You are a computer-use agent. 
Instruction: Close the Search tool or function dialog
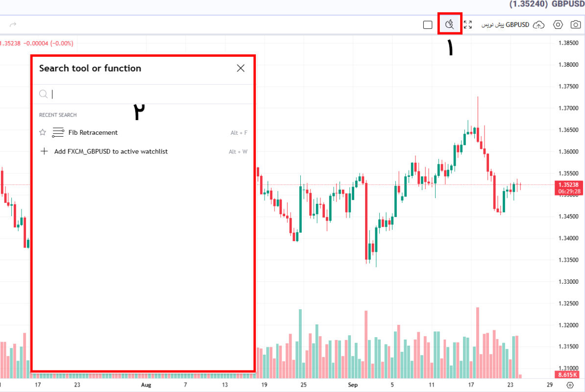click(x=241, y=68)
